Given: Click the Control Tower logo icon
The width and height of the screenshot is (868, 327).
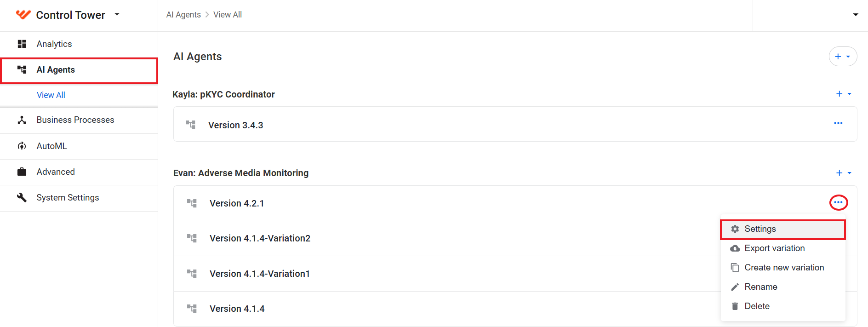Looking at the screenshot, I should [23, 15].
